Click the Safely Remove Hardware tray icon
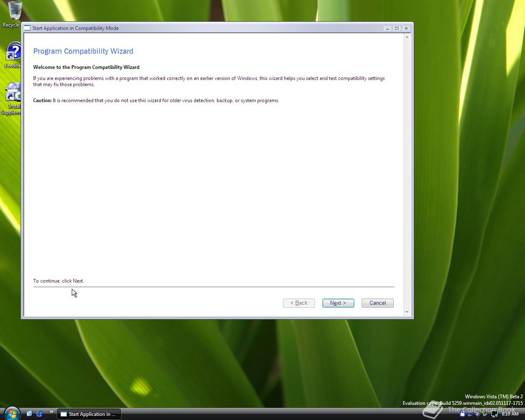The height and width of the screenshot is (420, 525). [485, 414]
